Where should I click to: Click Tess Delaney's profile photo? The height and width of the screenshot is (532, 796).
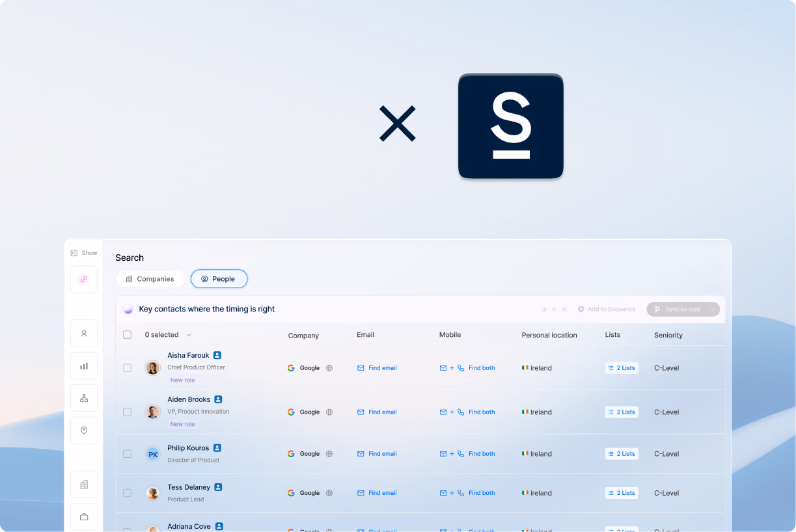[x=153, y=493]
